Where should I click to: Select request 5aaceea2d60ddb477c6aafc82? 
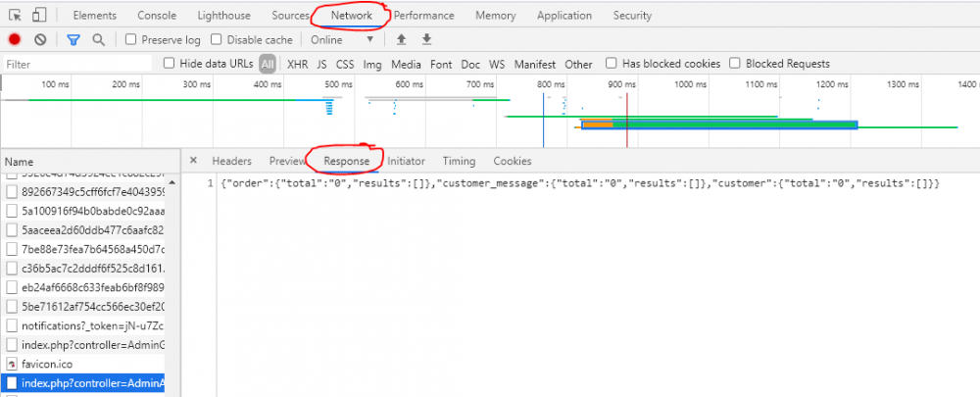pos(82,229)
